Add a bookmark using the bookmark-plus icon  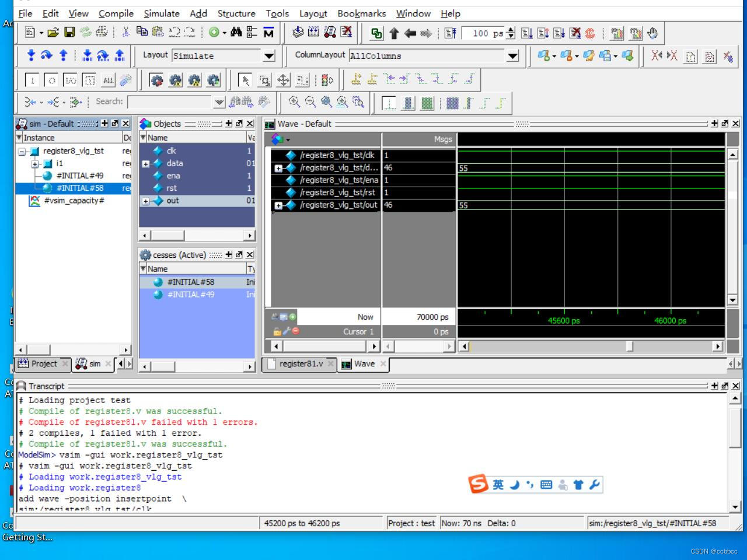pyautogui.click(x=543, y=55)
